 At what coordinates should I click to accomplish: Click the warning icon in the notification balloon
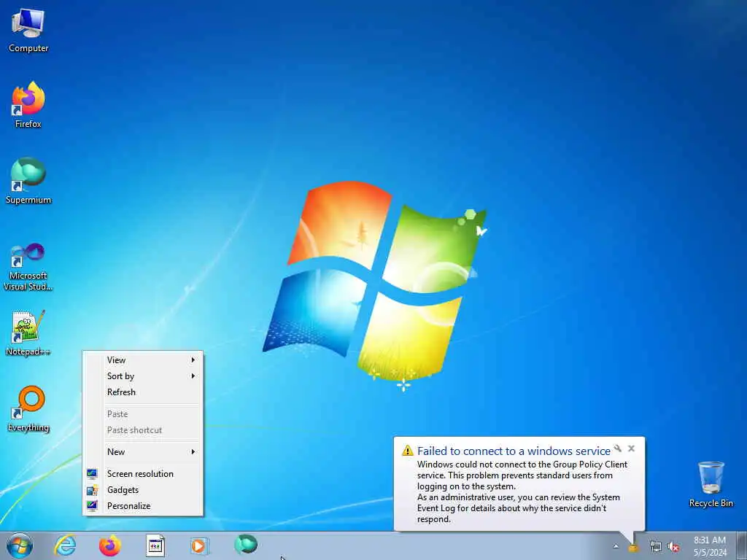(407, 451)
